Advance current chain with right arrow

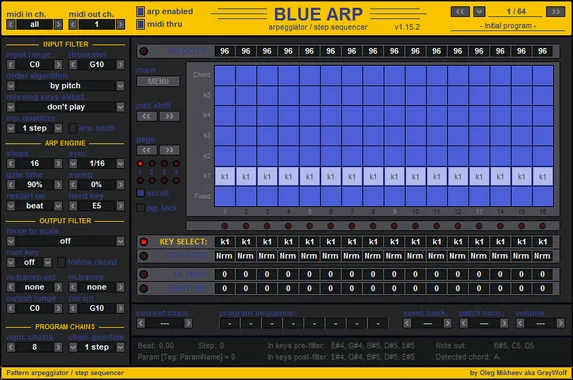188,323
